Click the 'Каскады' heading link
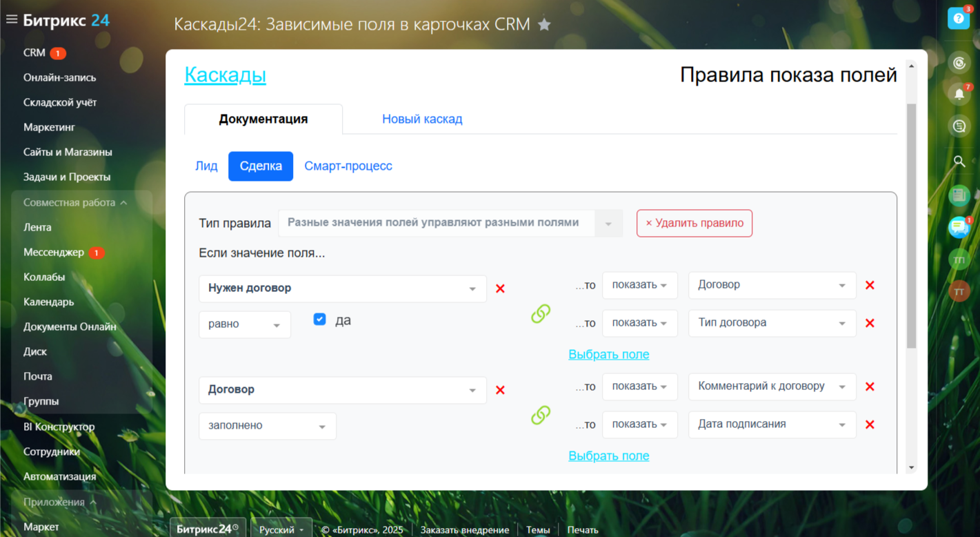The height and width of the screenshot is (537, 980). coord(226,75)
